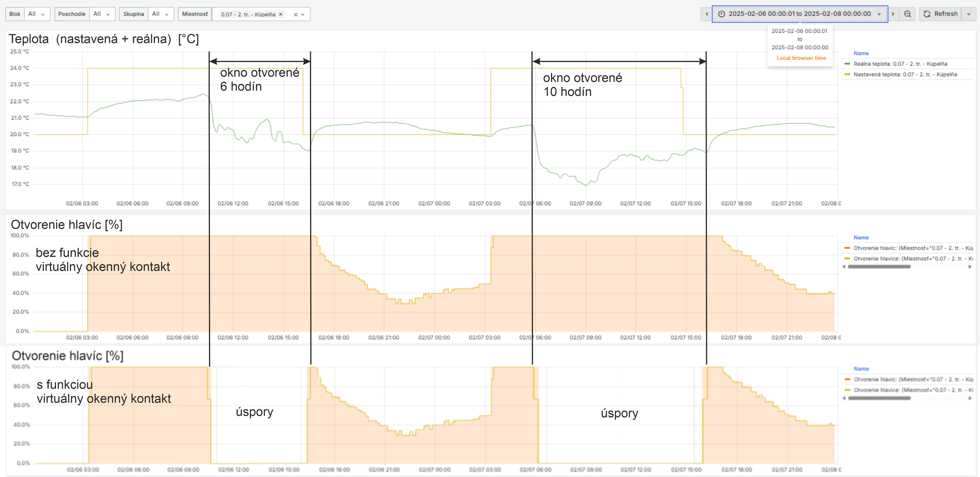This screenshot has height=477, width=980.
Task: Click the Teplota panel title
Action: click(x=103, y=39)
